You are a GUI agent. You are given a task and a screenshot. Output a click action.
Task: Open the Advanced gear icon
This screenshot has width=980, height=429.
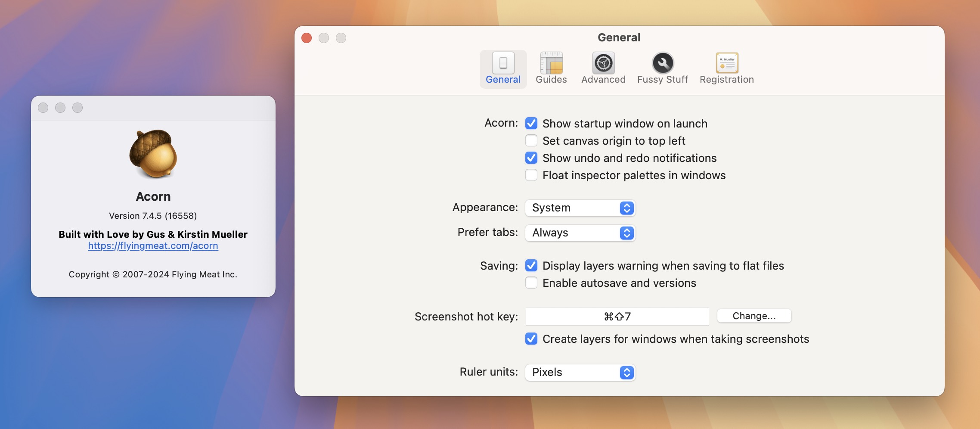click(x=603, y=63)
